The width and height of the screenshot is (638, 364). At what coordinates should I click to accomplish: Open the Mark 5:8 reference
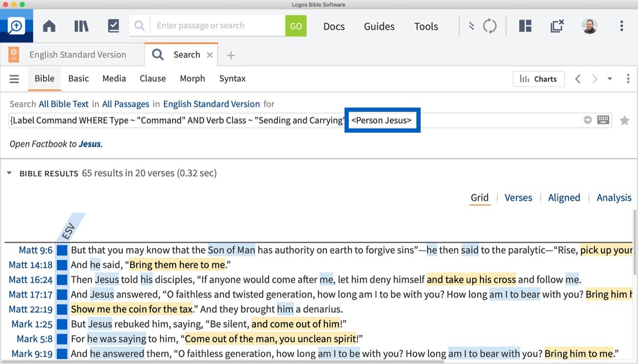pyautogui.click(x=34, y=339)
